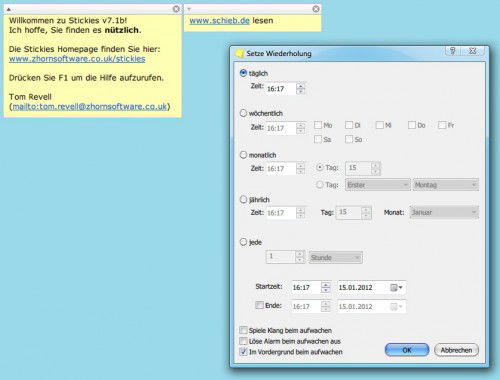500x380 pixels.
Task: Close the schieb.de sticky note
Action: (x=316, y=9)
